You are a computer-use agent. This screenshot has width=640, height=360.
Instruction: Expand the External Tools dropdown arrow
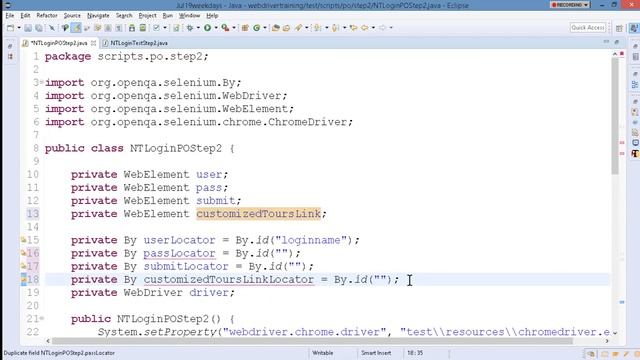tap(233, 28)
